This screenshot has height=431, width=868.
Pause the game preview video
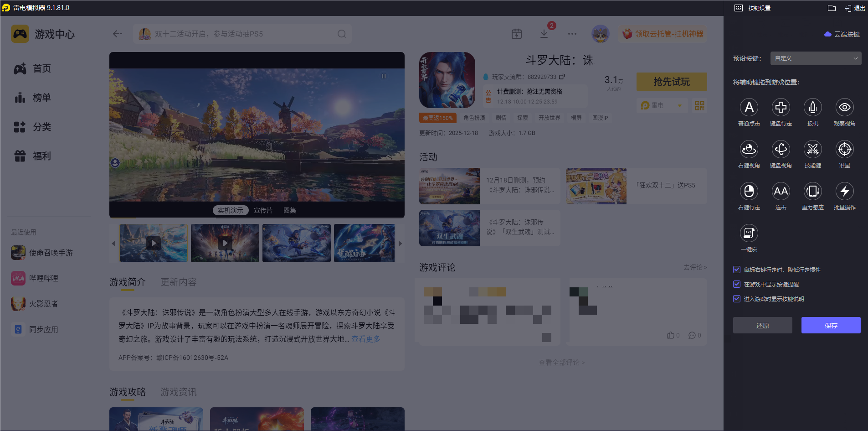[384, 76]
